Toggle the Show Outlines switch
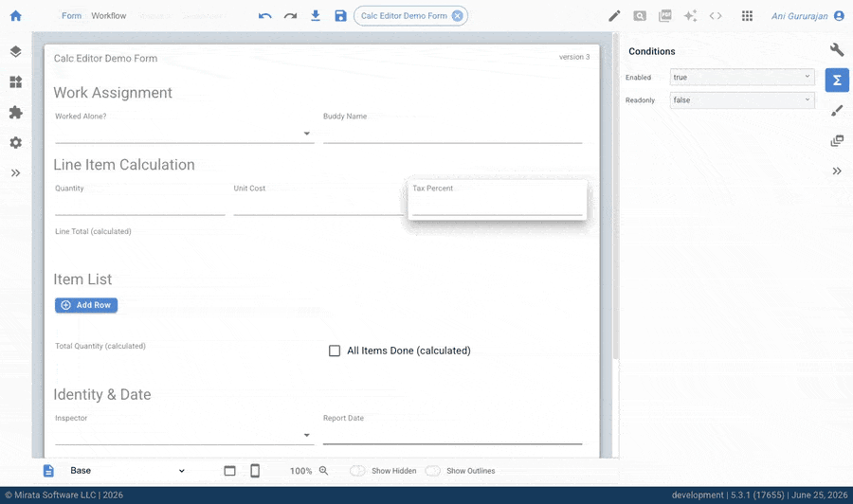Image resolution: width=853 pixels, height=504 pixels. coord(432,471)
